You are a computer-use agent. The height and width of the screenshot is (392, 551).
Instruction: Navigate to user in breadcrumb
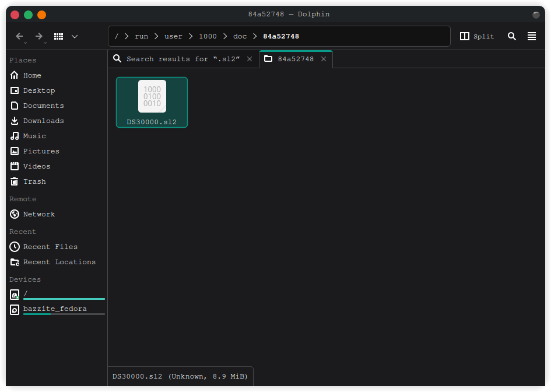click(x=173, y=36)
